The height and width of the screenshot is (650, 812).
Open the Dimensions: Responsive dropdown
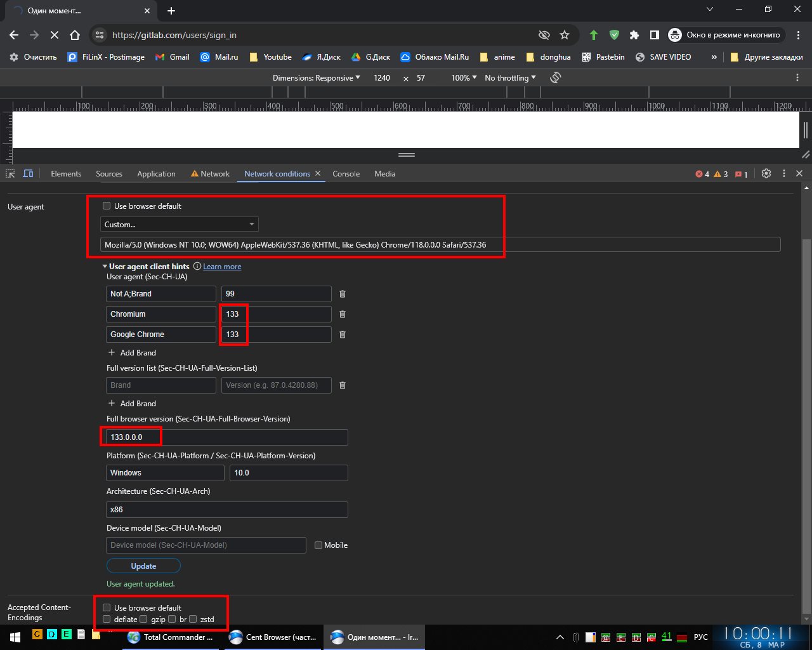(x=316, y=77)
